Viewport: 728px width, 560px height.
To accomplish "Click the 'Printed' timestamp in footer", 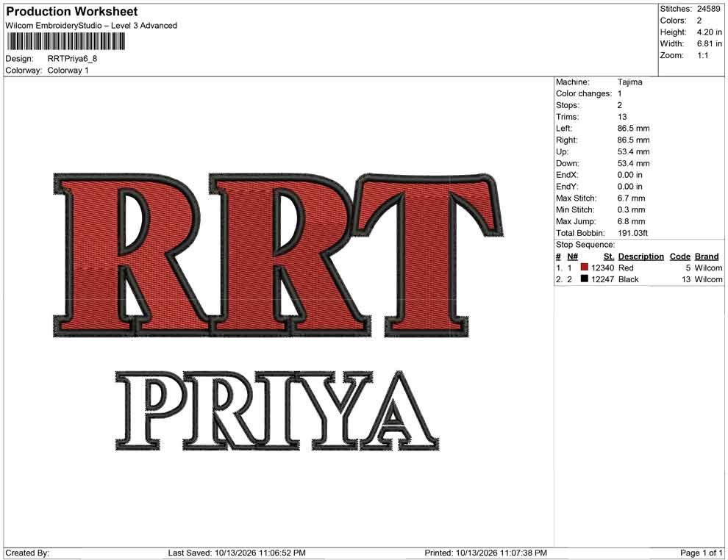I will click(485, 553).
